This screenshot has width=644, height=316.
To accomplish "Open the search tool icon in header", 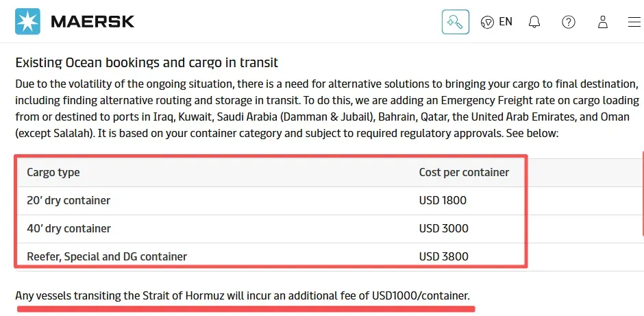I will 456,22.
